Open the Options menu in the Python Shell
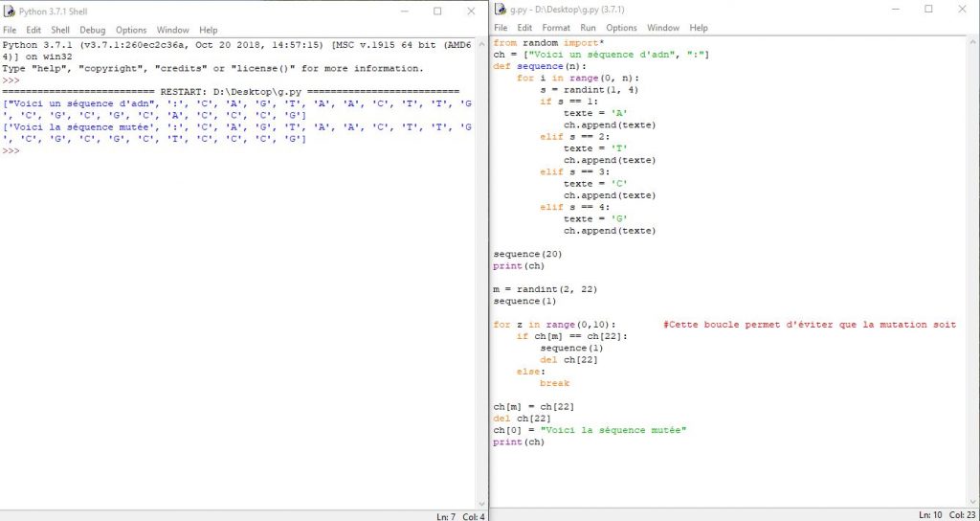The image size is (980, 521). (x=131, y=30)
